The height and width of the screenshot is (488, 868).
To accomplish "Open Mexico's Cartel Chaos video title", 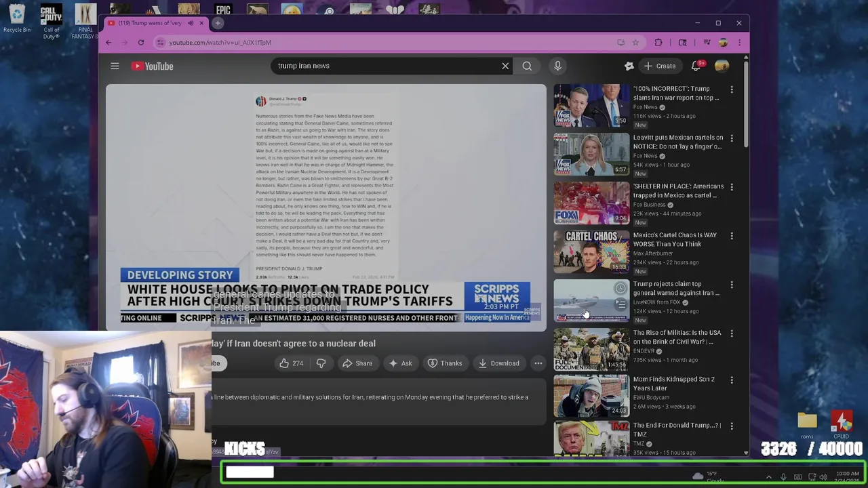I will (675, 239).
